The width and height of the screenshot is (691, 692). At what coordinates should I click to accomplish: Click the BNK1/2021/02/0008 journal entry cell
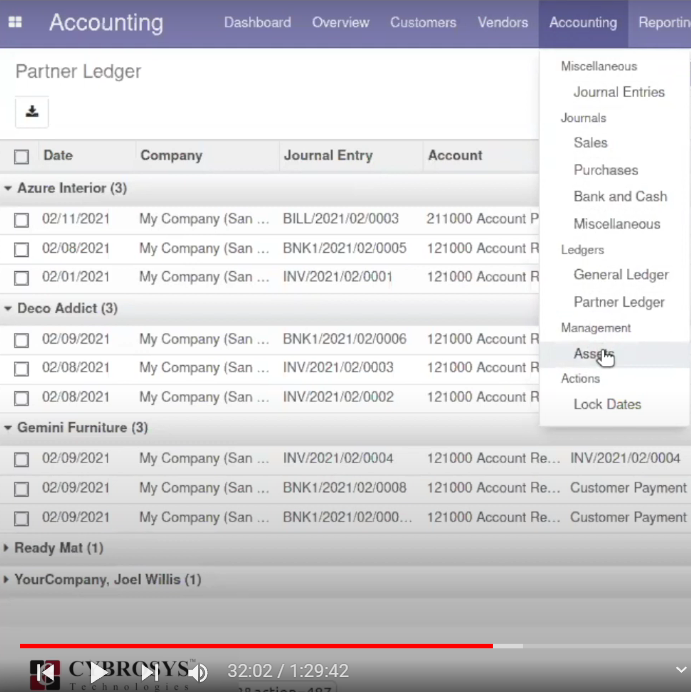tap(345, 488)
